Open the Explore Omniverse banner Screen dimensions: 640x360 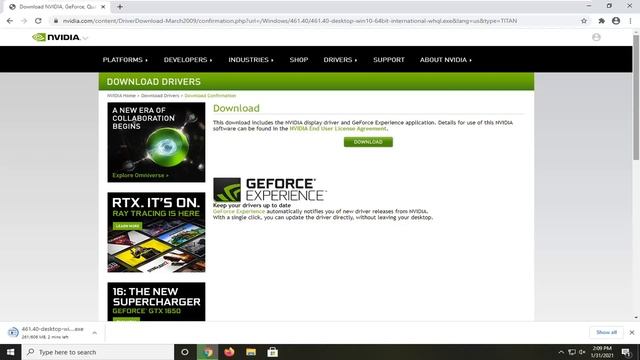click(x=156, y=142)
